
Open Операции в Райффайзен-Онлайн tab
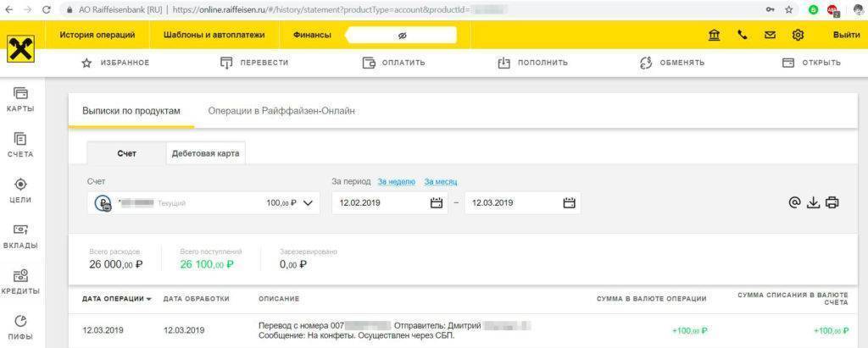click(281, 111)
